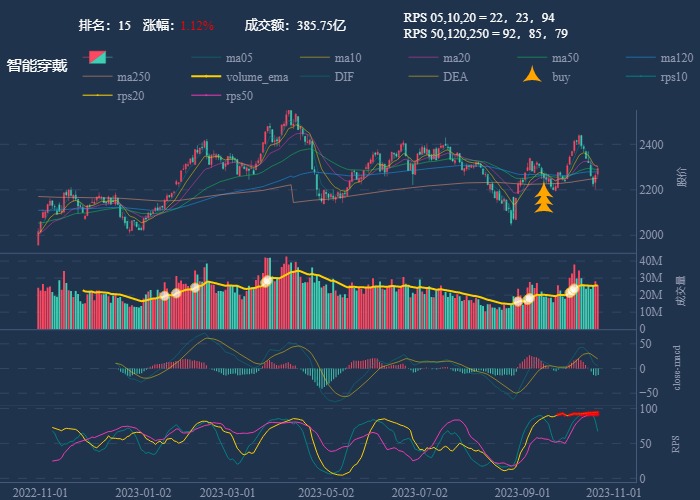Click the stacked buy arrows on the price chart
The image size is (700, 500).
543,197
